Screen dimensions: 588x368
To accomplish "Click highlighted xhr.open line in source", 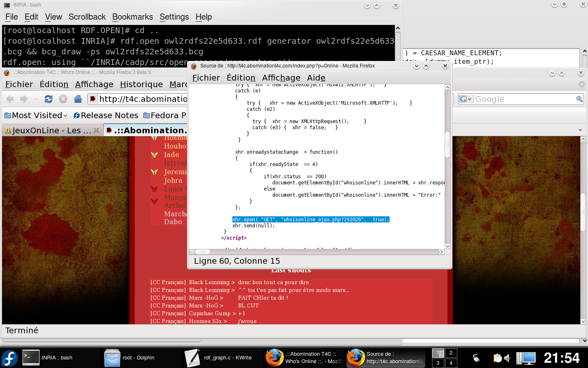I will [x=311, y=220].
